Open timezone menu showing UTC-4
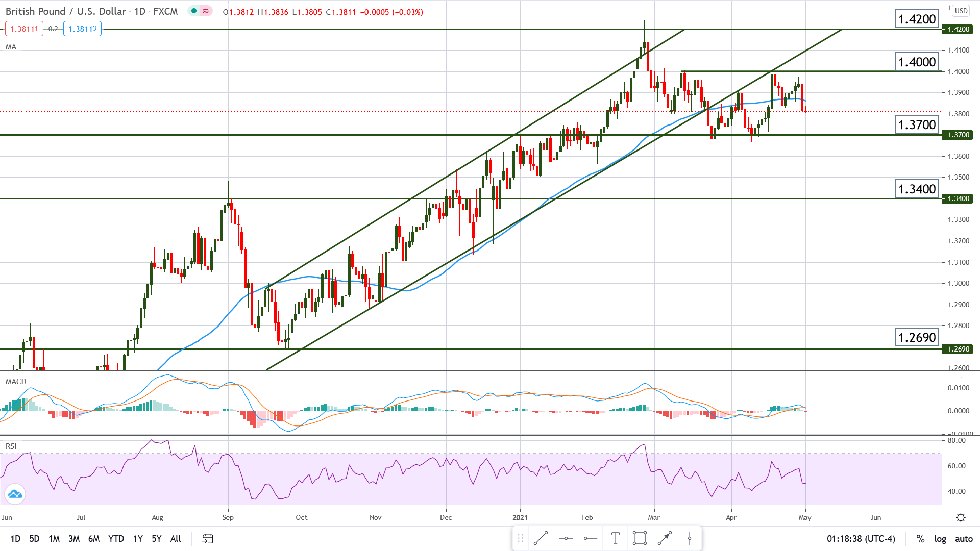This screenshot has height=551, width=980. point(861,539)
